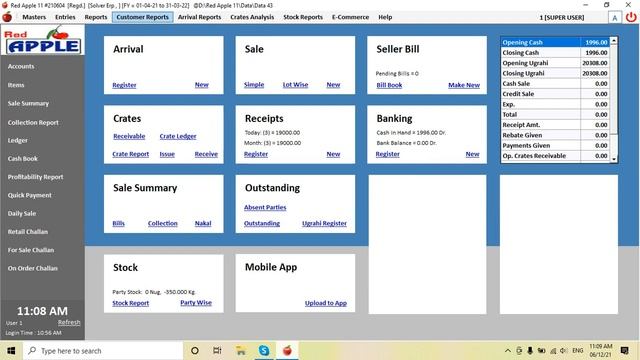Open Crates Receivable link

[129, 136]
